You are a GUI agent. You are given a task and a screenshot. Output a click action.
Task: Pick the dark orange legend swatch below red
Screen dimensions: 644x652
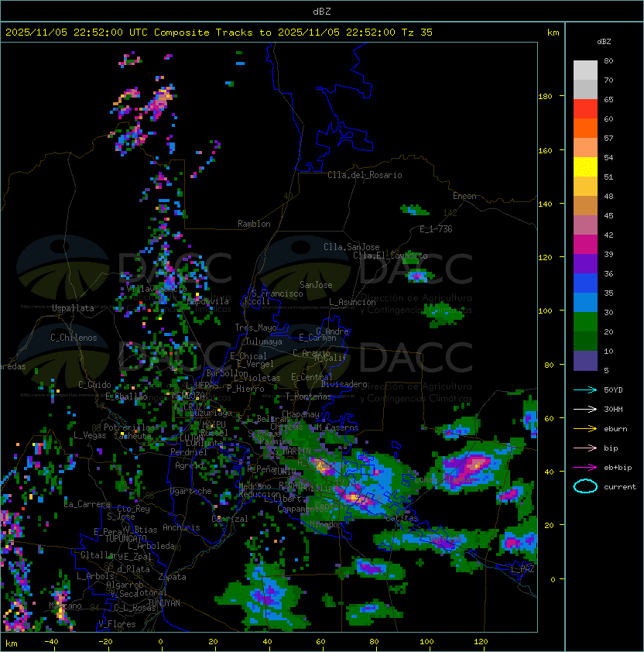[585, 128]
